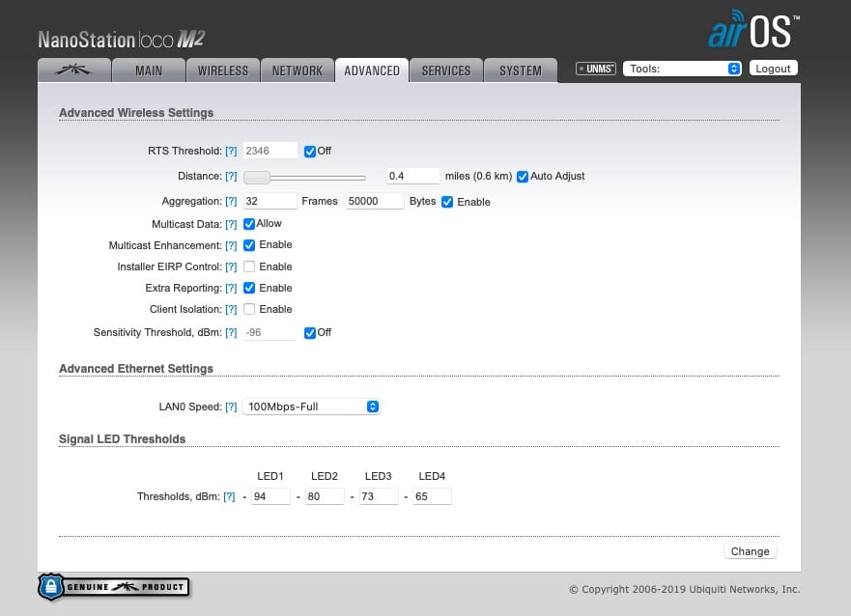851x616 pixels.
Task: Click the Distance slider handle
Action: click(257, 178)
